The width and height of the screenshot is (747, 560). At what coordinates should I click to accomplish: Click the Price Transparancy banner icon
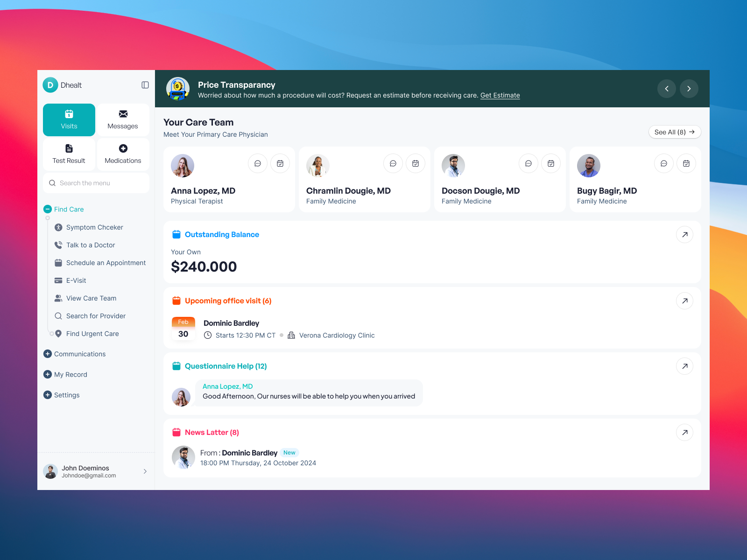(x=178, y=89)
